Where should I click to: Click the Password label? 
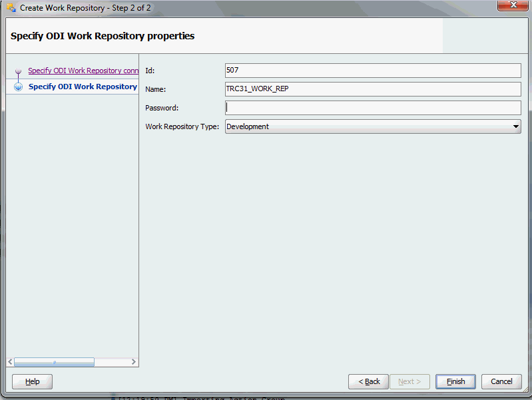162,108
